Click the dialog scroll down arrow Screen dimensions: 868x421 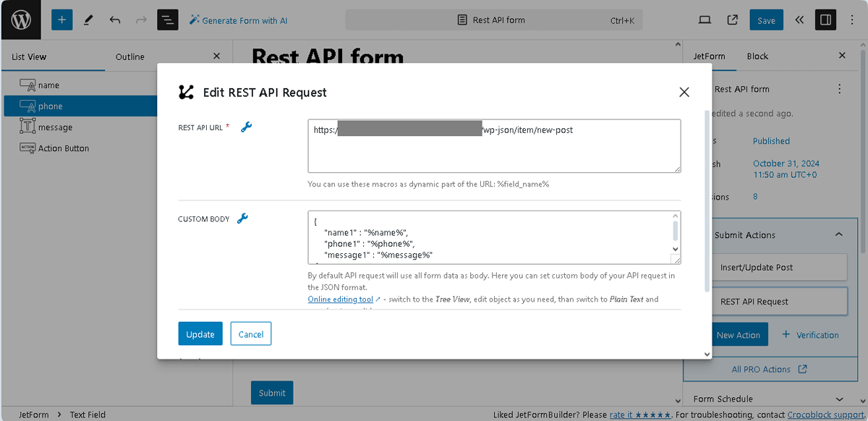click(707, 354)
